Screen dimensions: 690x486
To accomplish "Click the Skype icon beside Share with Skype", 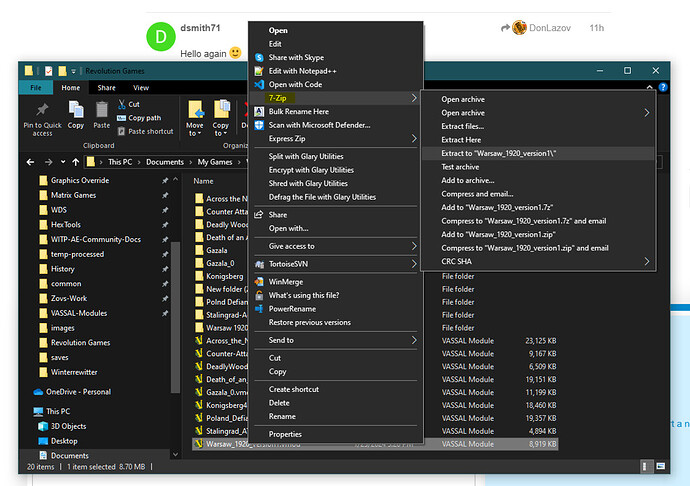I will point(259,58).
